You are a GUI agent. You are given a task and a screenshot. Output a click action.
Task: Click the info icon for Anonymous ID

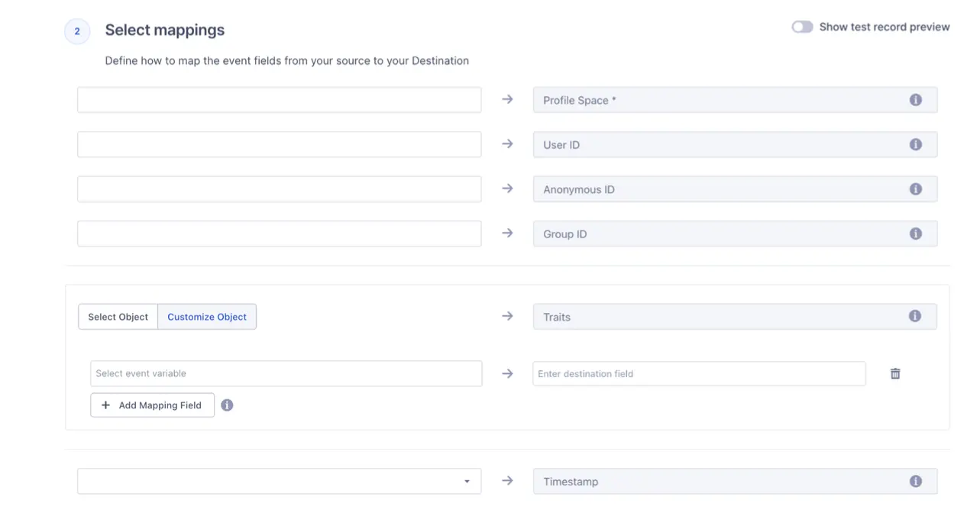tap(915, 189)
